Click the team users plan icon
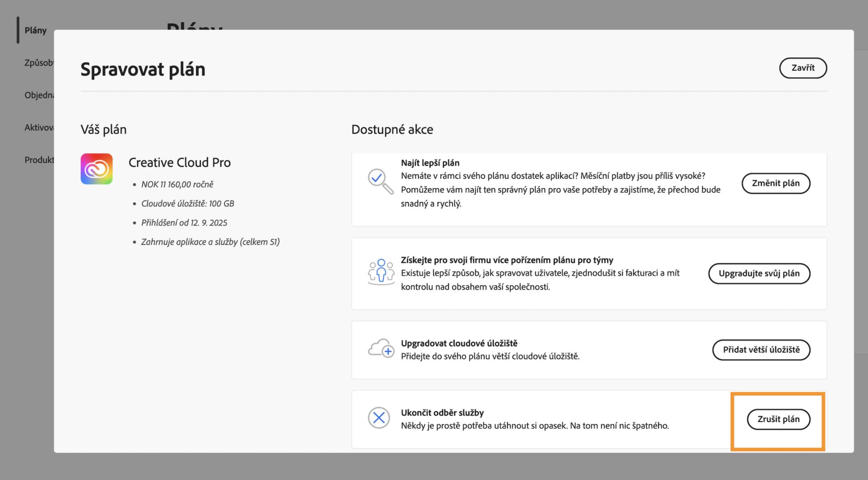The height and width of the screenshot is (480, 868). (x=381, y=271)
